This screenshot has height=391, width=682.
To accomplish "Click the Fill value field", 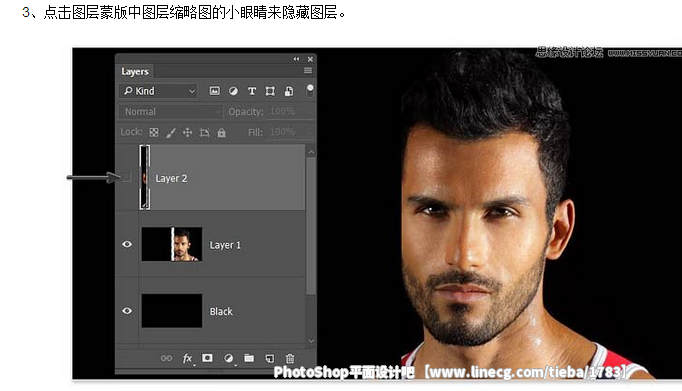I will (x=289, y=132).
